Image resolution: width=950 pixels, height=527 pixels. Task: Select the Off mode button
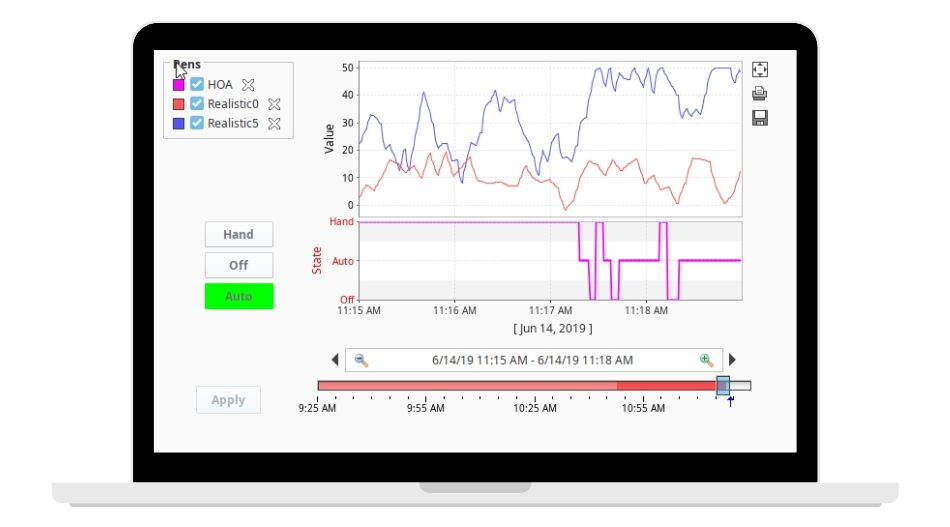point(238,265)
